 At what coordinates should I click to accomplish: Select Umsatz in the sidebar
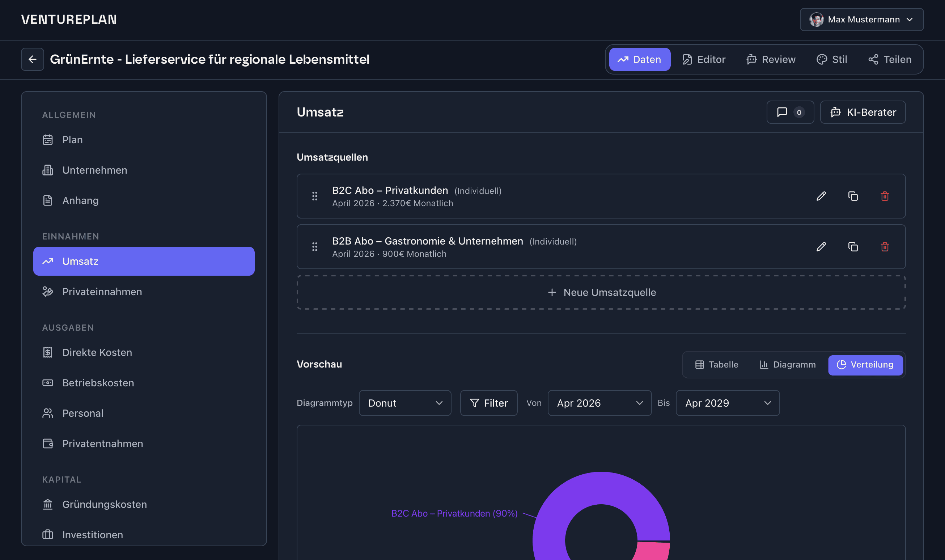(x=144, y=261)
